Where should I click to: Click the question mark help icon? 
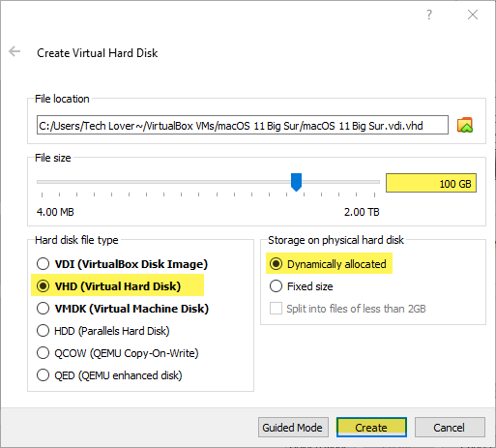point(429,15)
